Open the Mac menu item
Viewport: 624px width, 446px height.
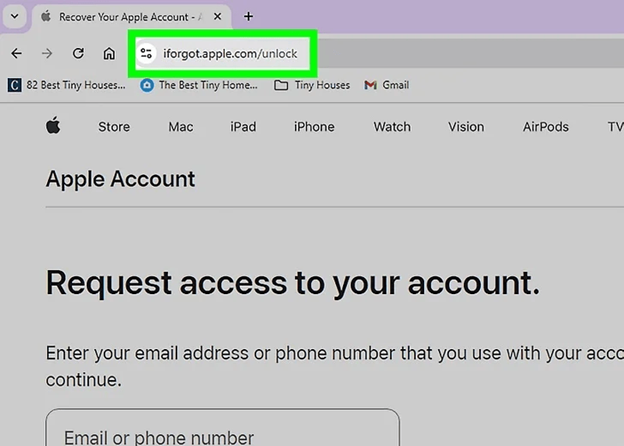[x=181, y=127]
